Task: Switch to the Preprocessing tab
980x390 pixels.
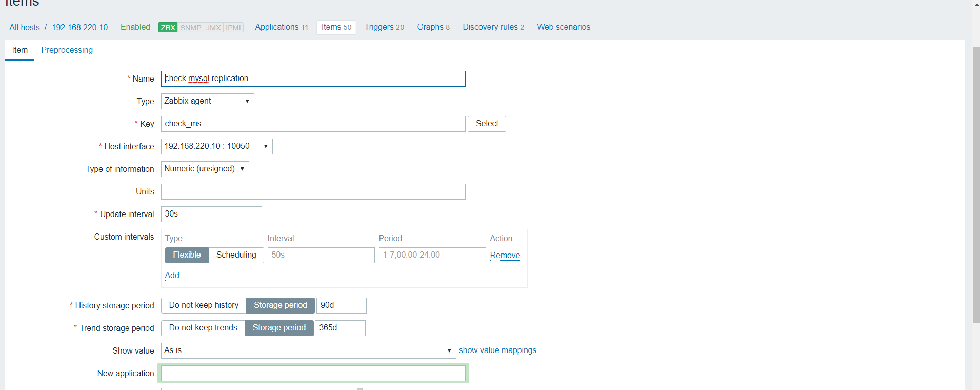Action: [x=67, y=50]
